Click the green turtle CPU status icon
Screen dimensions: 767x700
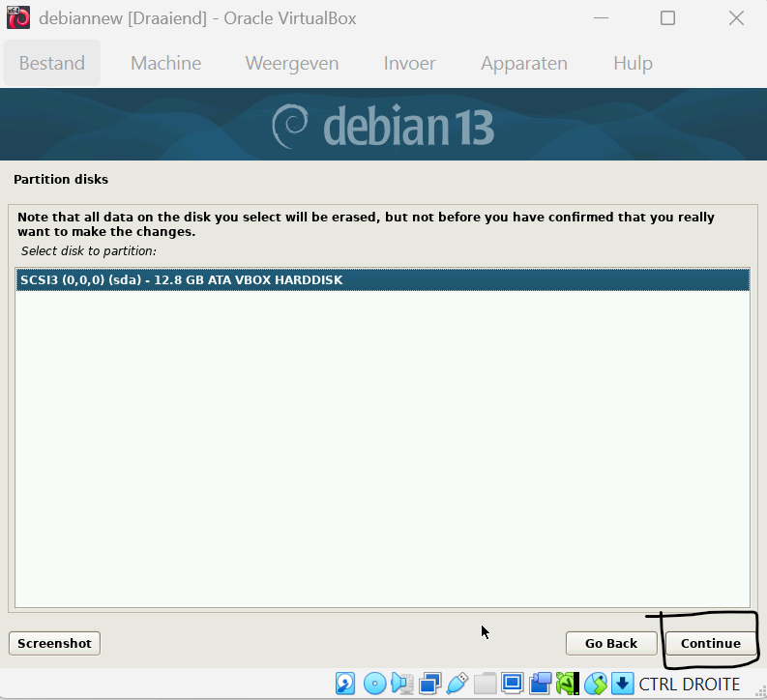pos(568,684)
